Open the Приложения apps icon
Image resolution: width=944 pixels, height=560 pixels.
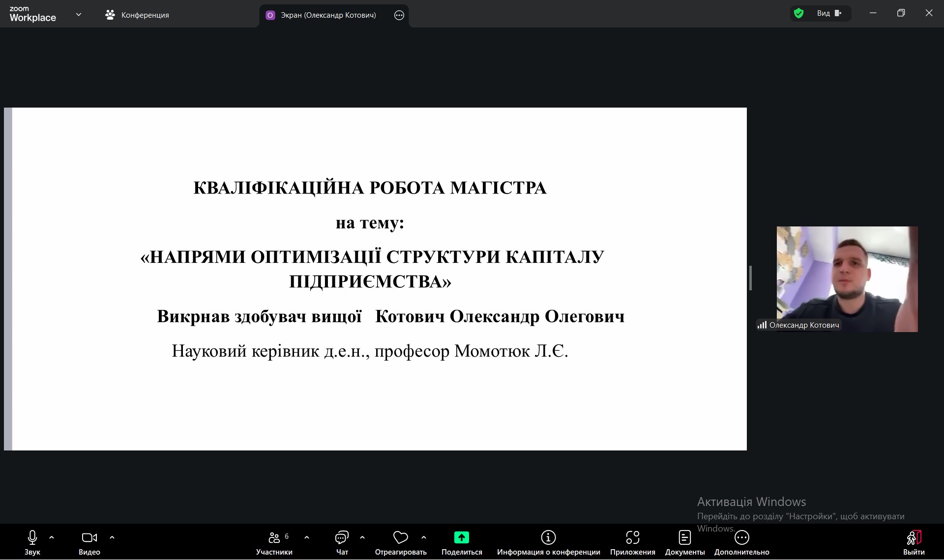pos(632,538)
